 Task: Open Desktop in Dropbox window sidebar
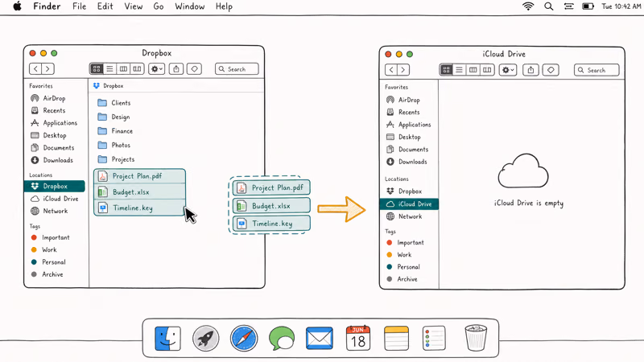coord(49,135)
